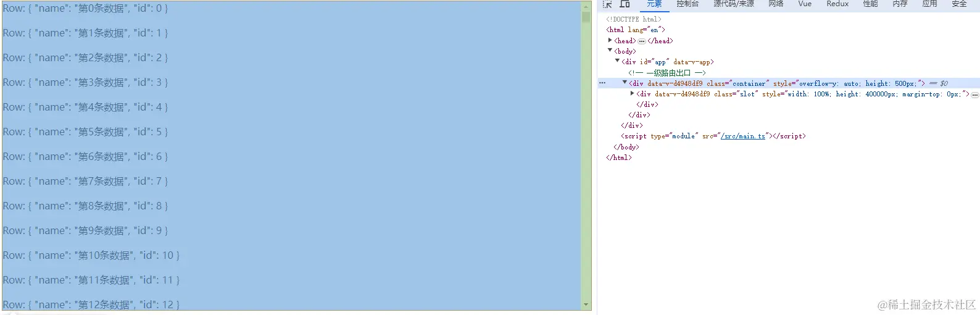The width and height of the screenshot is (980, 315).
Task: Click the scroll up arrow of list
Action: (586, 7)
